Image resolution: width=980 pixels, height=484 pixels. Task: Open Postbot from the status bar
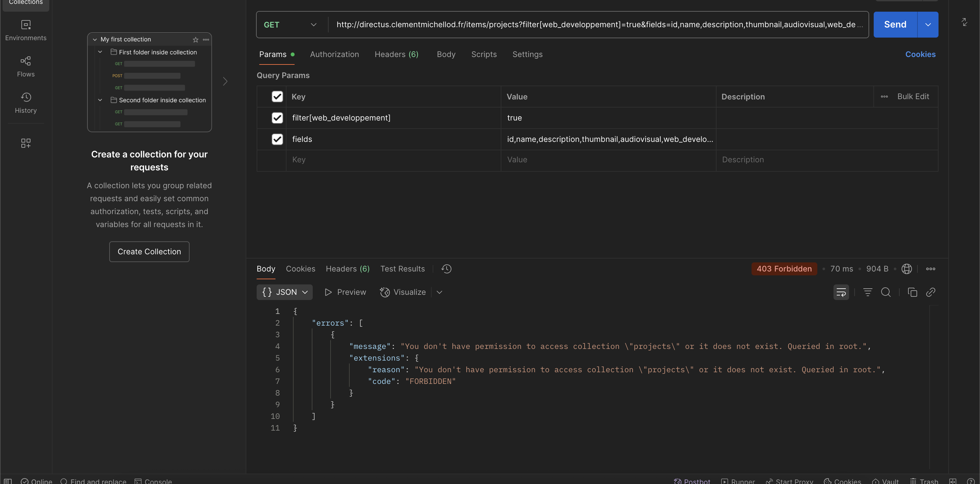692,481
